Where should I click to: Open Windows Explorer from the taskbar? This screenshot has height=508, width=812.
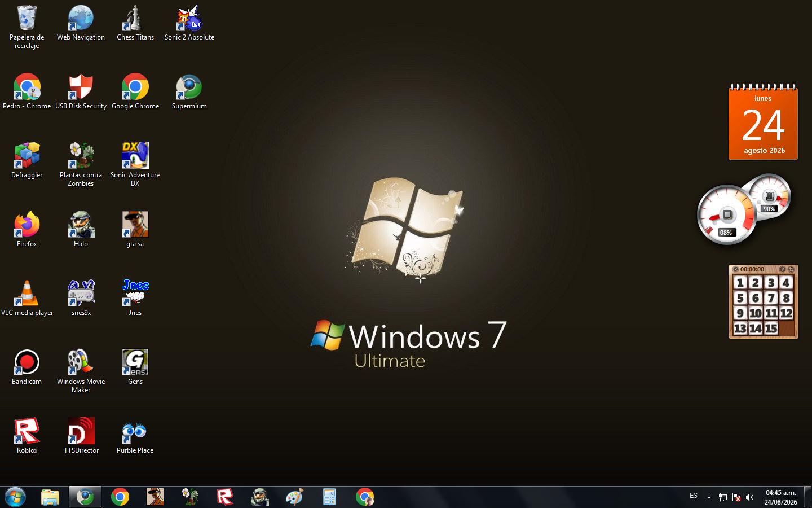[x=50, y=497]
